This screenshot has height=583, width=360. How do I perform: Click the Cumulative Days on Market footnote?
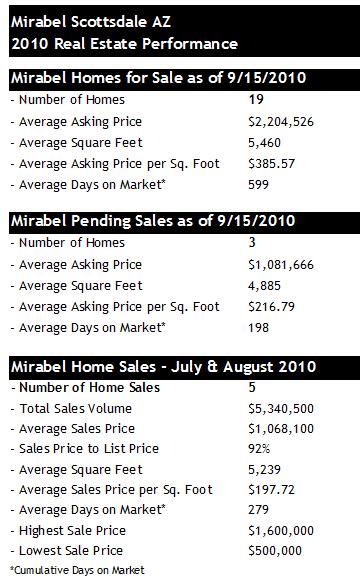(x=77, y=570)
